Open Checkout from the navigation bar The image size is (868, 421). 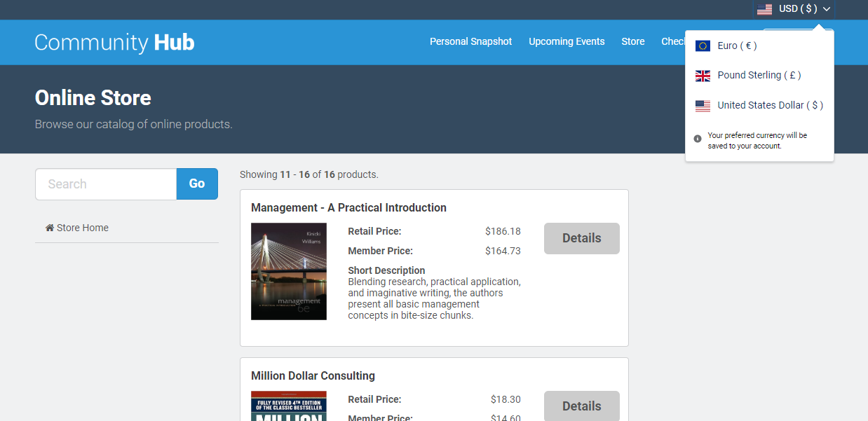pos(672,41)
